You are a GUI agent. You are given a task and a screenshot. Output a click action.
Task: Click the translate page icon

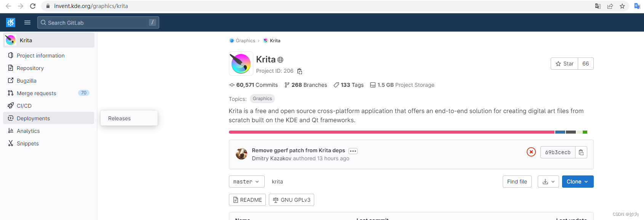pos(598,6)
